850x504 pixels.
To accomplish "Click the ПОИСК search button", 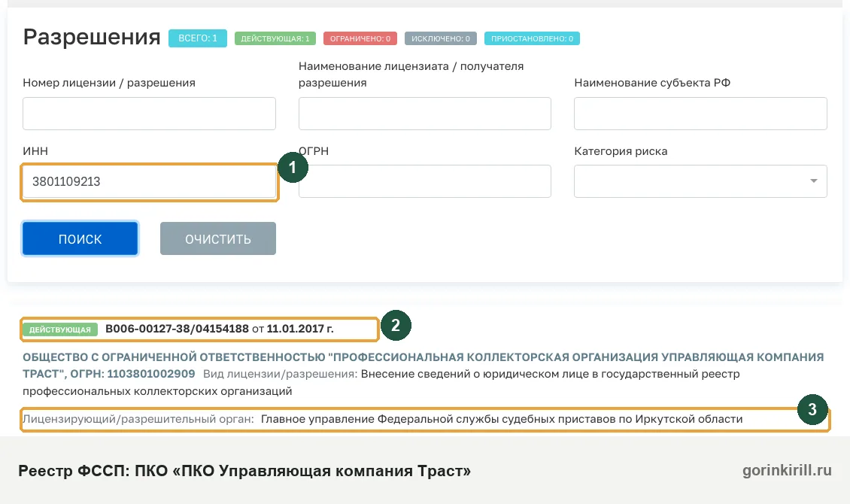I will (80, 238).
